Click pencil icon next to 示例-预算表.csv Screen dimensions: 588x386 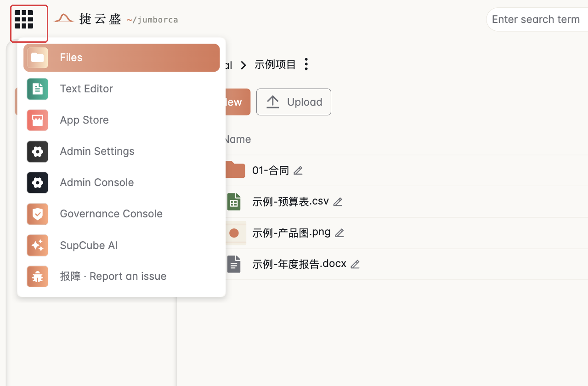pyautogui.click(x=338, y=202)
